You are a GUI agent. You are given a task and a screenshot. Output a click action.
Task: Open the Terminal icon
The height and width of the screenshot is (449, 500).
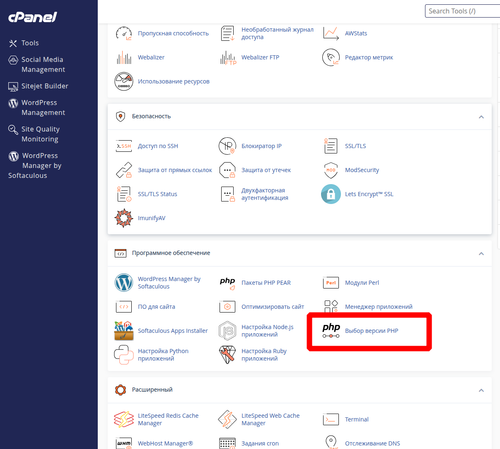point(331,419)
